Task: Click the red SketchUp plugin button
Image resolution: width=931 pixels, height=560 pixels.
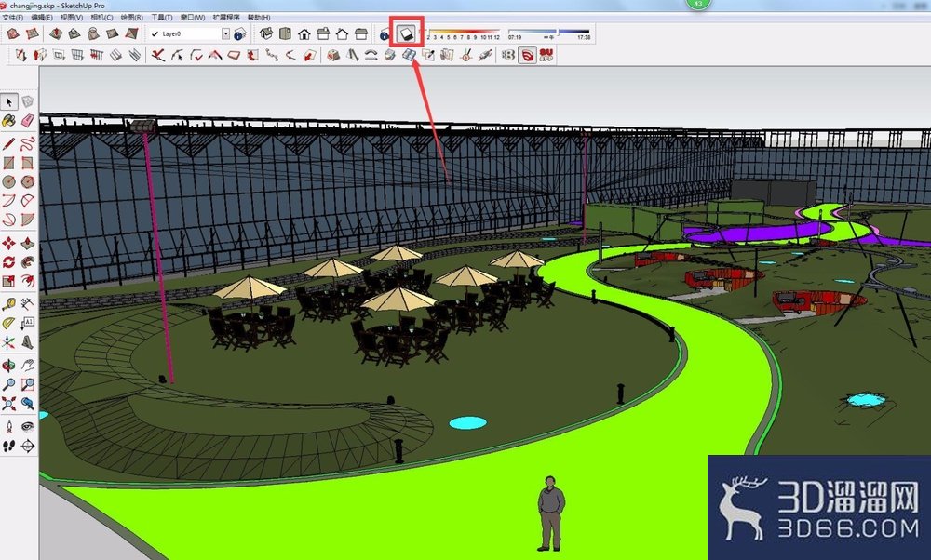Action: tap(527, 55)
